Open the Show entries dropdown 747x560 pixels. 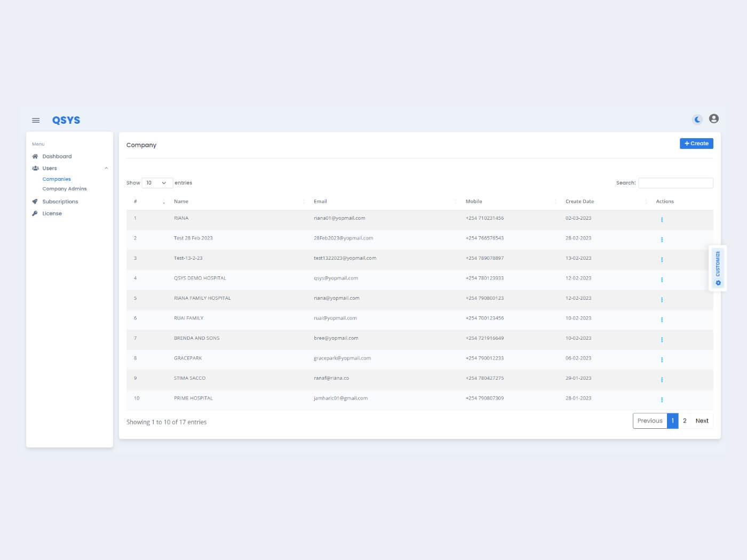click(157, 183)
